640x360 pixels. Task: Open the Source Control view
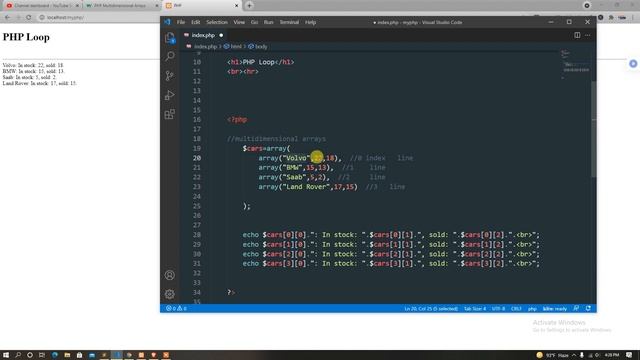click(170, 76)
